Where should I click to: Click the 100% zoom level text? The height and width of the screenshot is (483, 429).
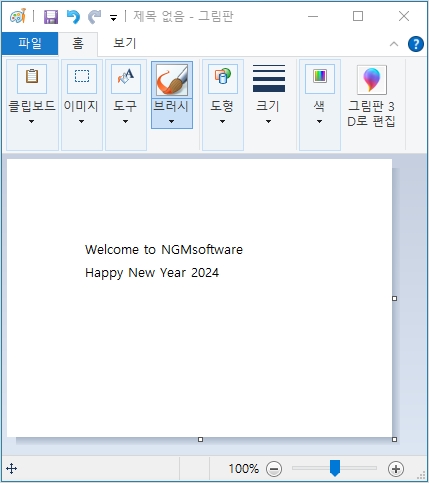pyautogui.click(x=243, y=469)
